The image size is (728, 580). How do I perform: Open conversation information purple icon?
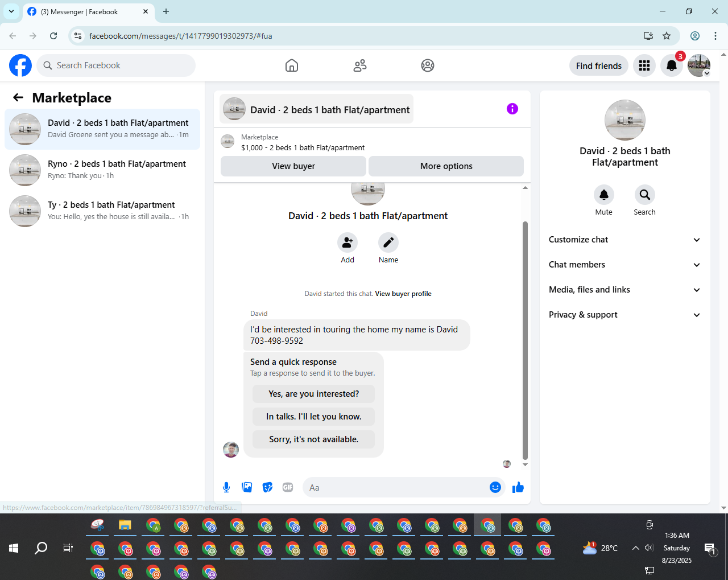[x=512, y=109]
